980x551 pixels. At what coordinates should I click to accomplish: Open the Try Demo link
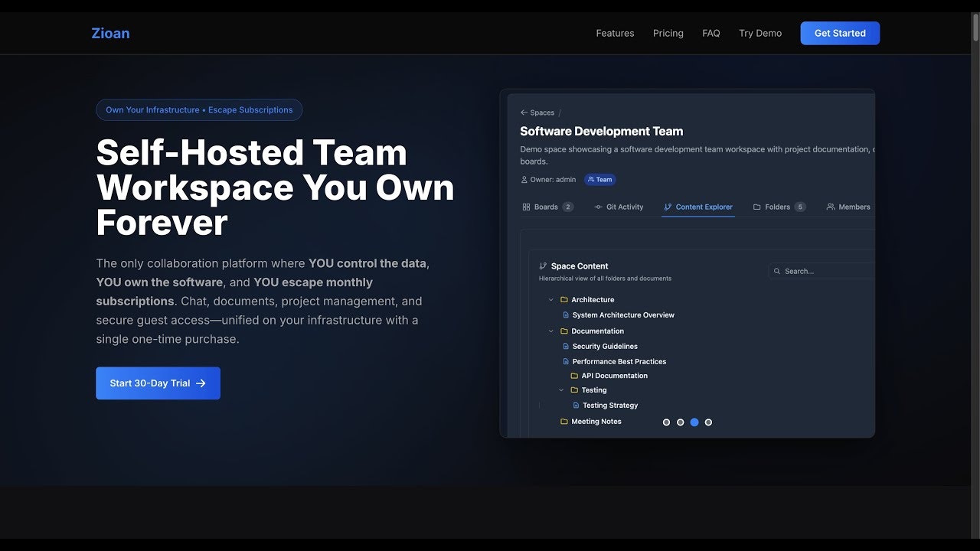pyautogui.click(x=760, y=33)
